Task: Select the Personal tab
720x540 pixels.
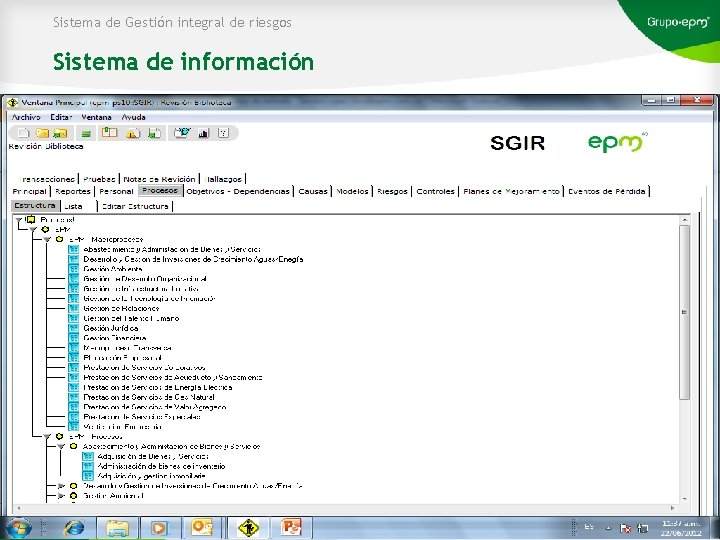Action: click(x=116, y=191)
